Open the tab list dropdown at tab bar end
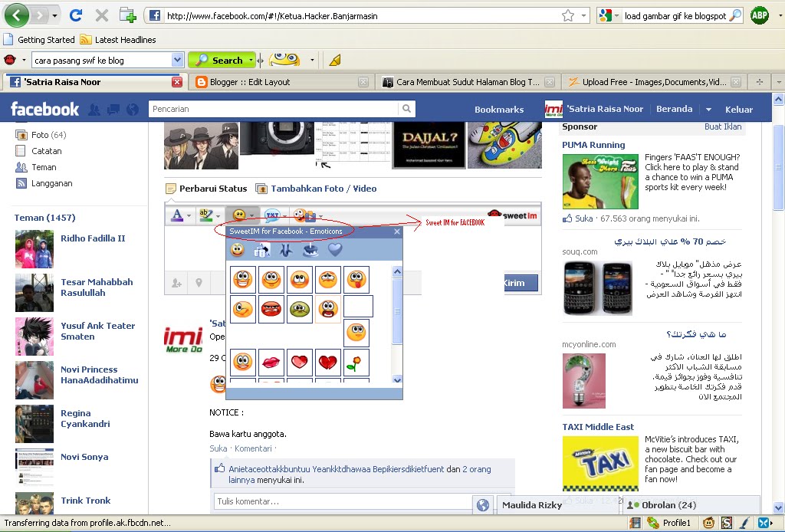Screen dimensions: 785x532 tap(779, 81)
